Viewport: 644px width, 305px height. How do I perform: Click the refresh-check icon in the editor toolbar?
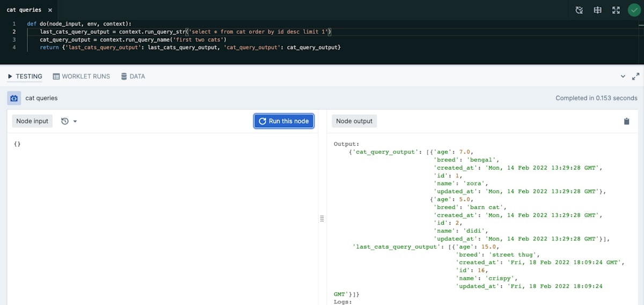(x=579, y=10)
